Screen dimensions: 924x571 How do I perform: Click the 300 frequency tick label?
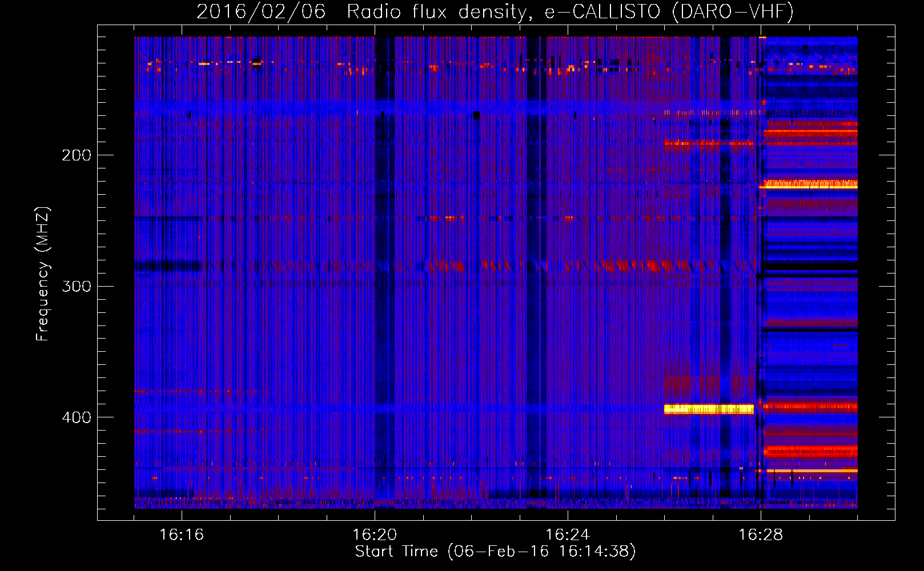(x=77, y=286)
